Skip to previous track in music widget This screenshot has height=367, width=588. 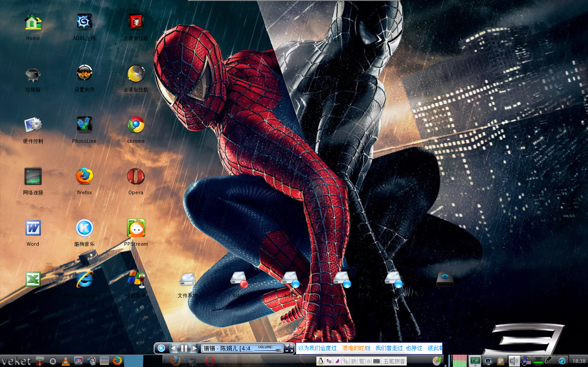(173, 348)
